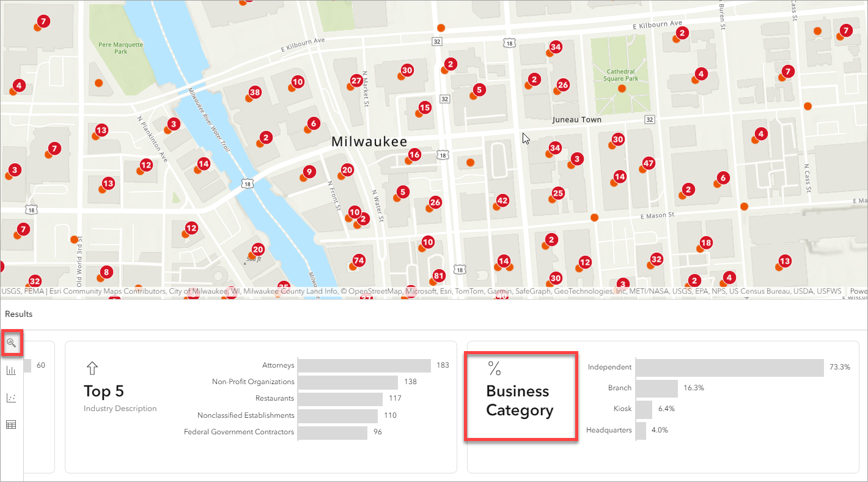
Task: Click the Attorneys bar in Top 5 chart
Action: (364, 365)
